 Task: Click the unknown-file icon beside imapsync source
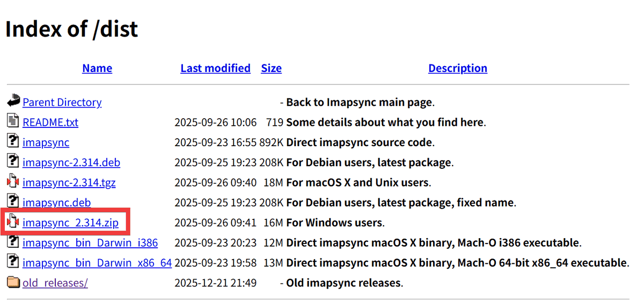(x=13, y=141)
